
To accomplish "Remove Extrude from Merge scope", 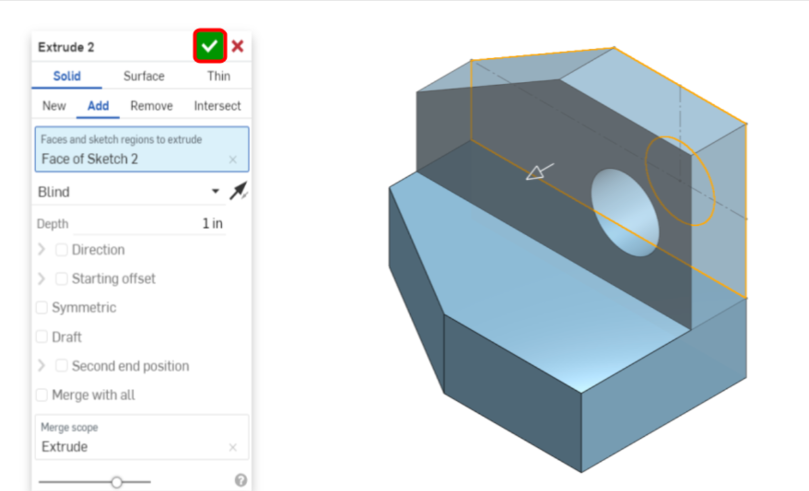I will [x=233, y=447].
